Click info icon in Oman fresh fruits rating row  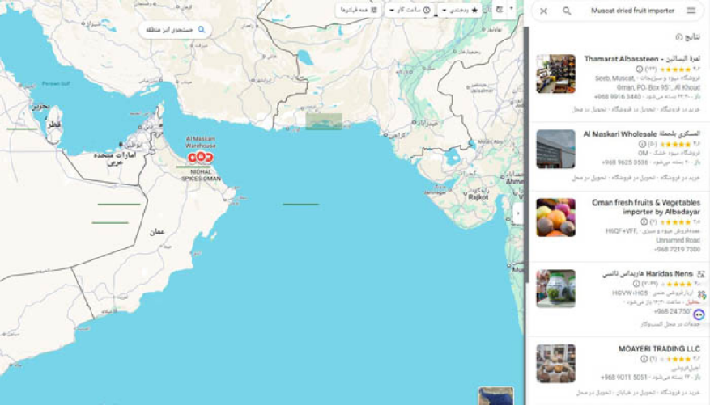(x=644, y=222)
